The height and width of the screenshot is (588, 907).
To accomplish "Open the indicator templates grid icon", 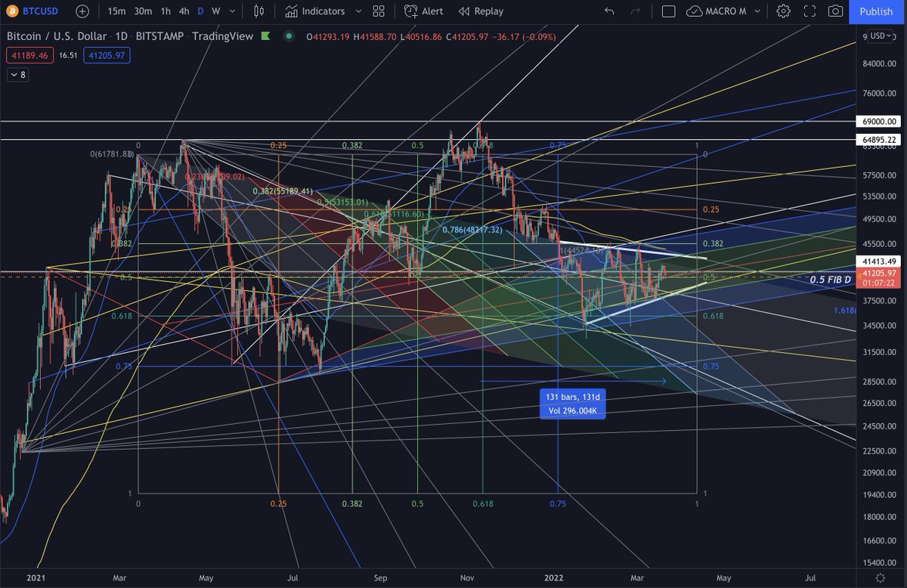I will click(x=379, y=11).
